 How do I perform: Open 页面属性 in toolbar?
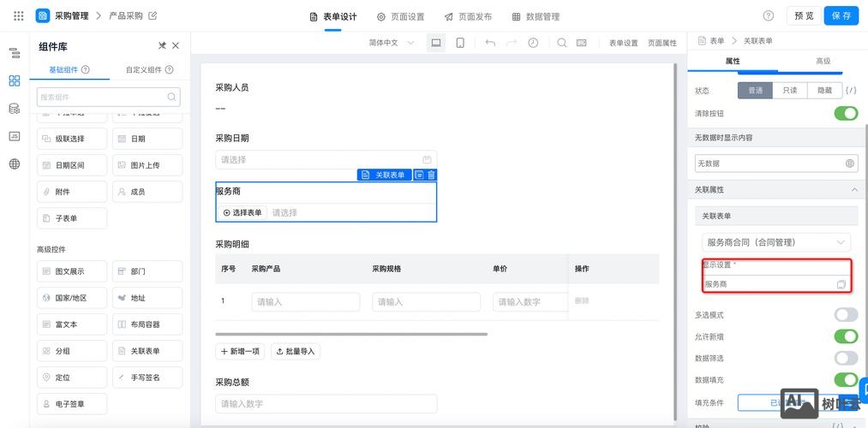(x=662, y=43)
